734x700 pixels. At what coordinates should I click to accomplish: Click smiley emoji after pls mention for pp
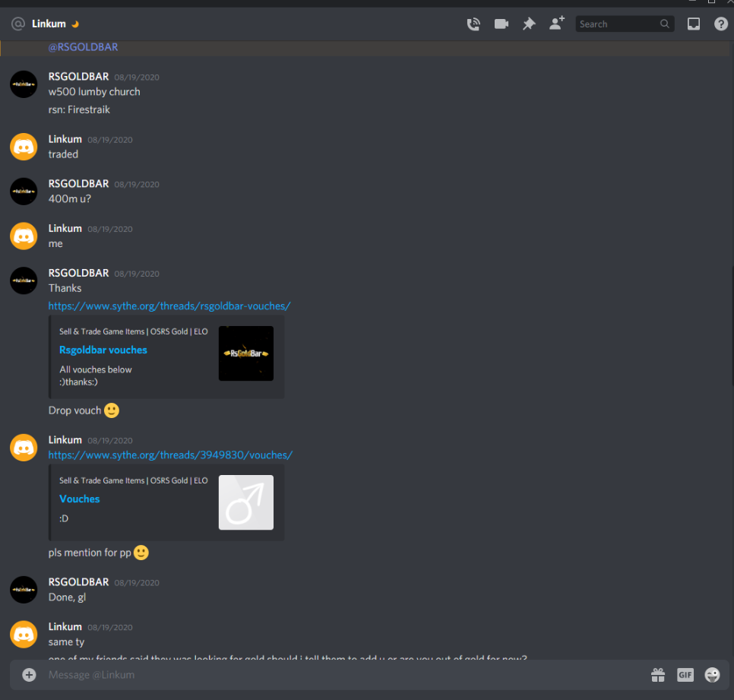[x=141, y=553]
